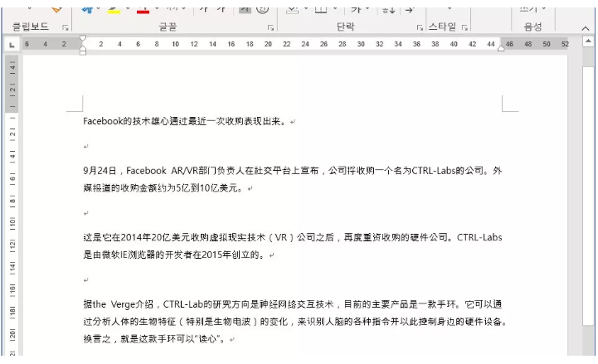Click the empty paragraph below the Facebook headline
The width and height of the screenshot is (598, 364).
click(86, 147)
